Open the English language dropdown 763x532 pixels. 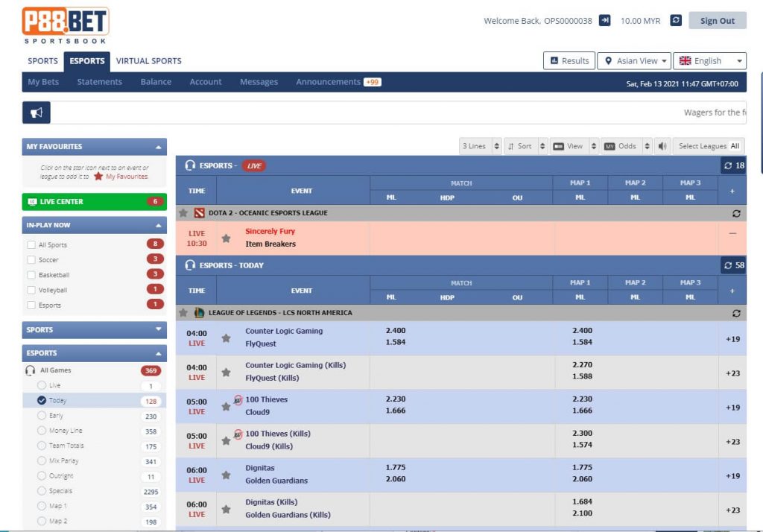(709, 61)
